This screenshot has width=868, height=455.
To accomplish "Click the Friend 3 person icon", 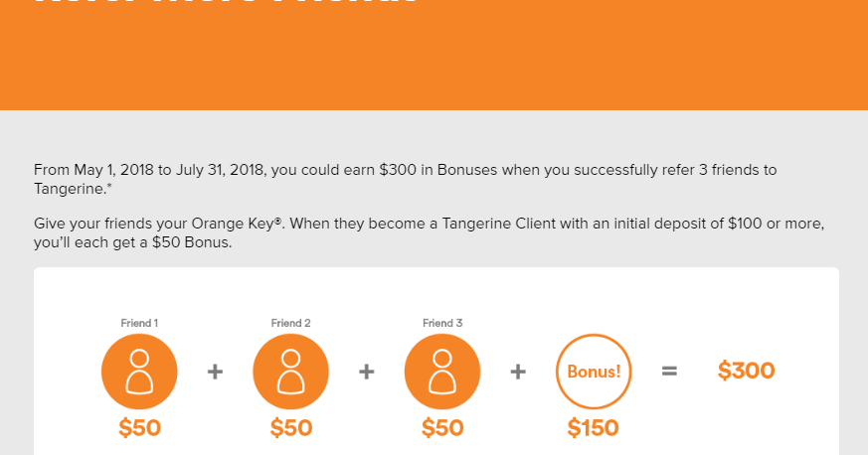I will (x=442, y=371).
